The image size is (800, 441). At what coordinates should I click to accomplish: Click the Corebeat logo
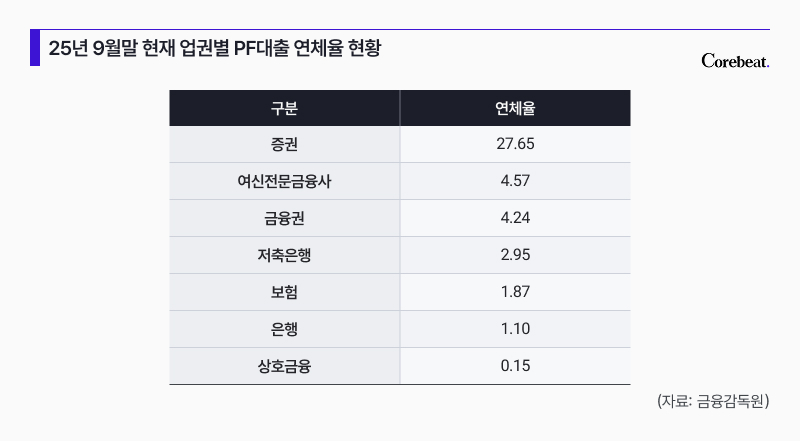pos(735,62)
